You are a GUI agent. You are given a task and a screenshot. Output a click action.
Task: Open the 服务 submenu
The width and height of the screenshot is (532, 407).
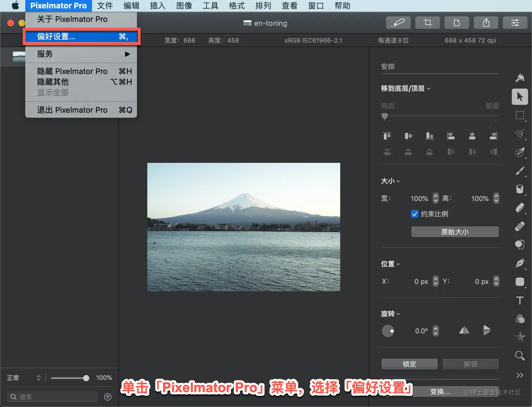click(81, 54)
